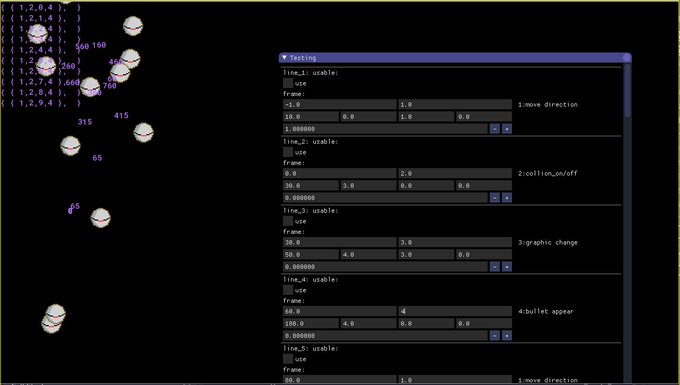Enable the use checkbox under line_1
This screenshot has width=680, height=385.
(288, 83)
